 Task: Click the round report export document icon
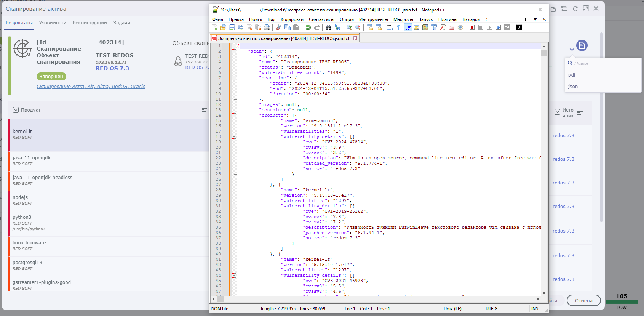coord(582,46)
